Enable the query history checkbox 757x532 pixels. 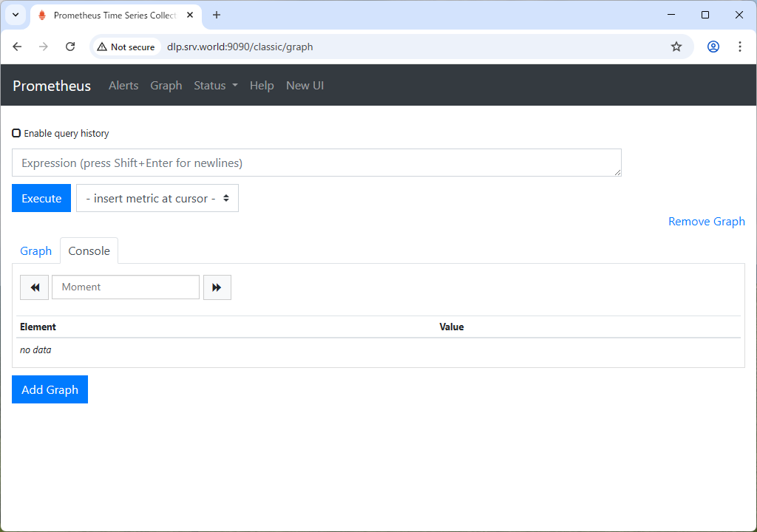pyautogui.click(x=16, y=134)
